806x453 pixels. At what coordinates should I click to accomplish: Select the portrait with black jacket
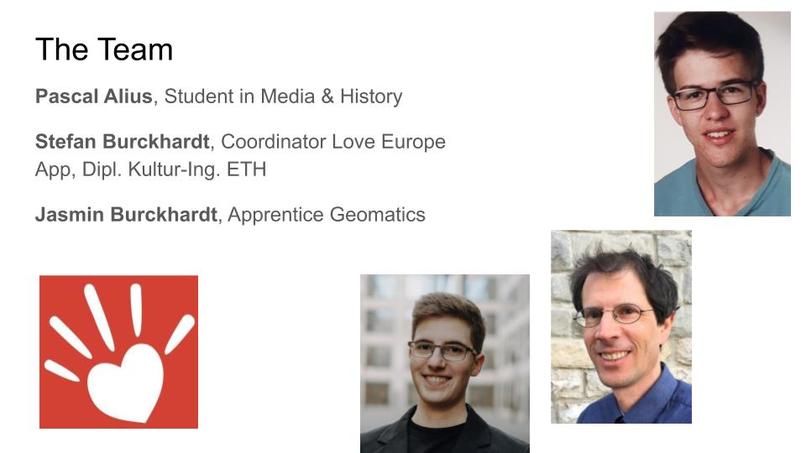445,364
